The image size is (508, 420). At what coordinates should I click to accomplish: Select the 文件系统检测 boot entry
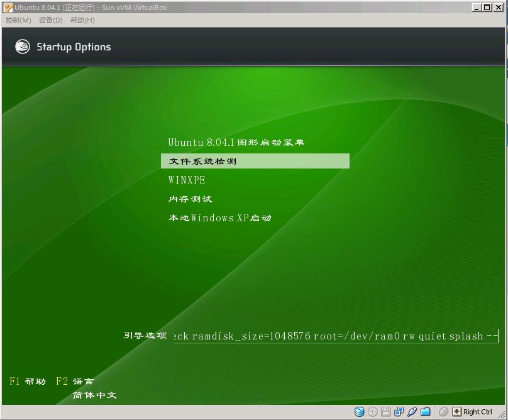coord(255,161)
